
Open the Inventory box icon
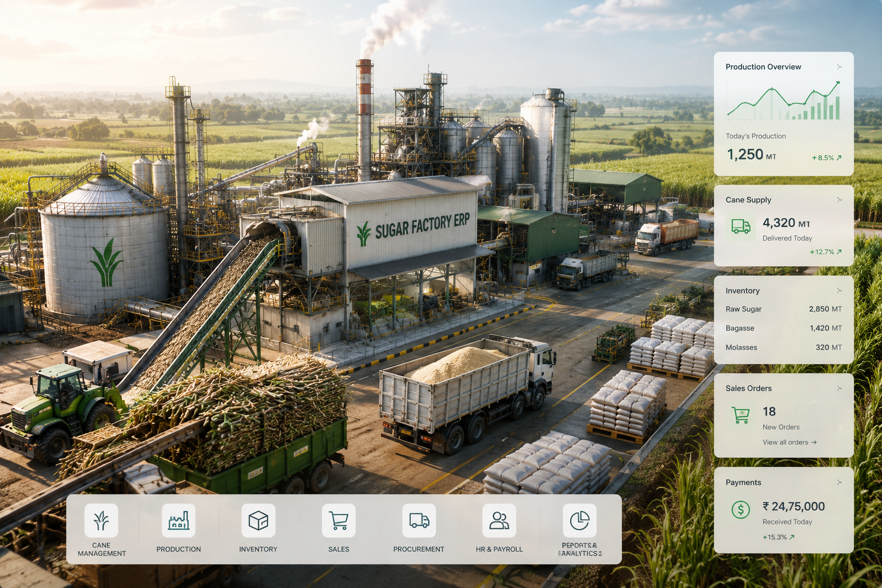coord(258,520)
